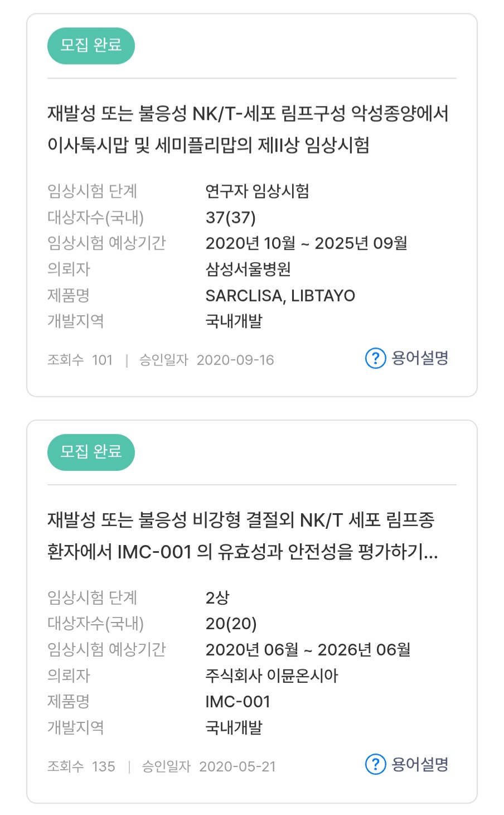The width and height of the screenshot is (504, 815).
Task: Click the IMC-001 product name value
Action: pos(238,702)
